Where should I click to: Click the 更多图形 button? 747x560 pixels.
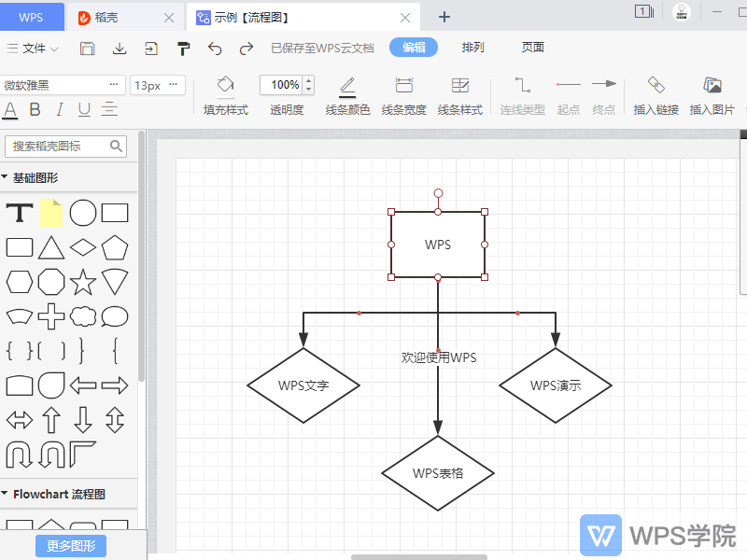(71, 546)
